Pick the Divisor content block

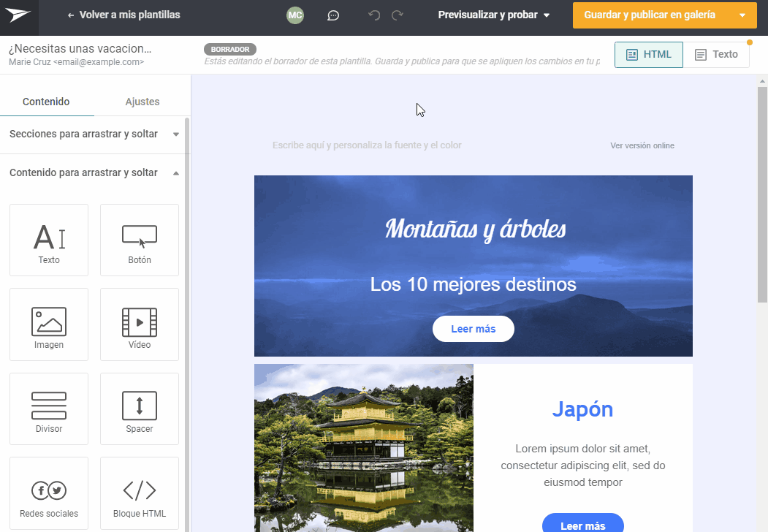[49, 409]
